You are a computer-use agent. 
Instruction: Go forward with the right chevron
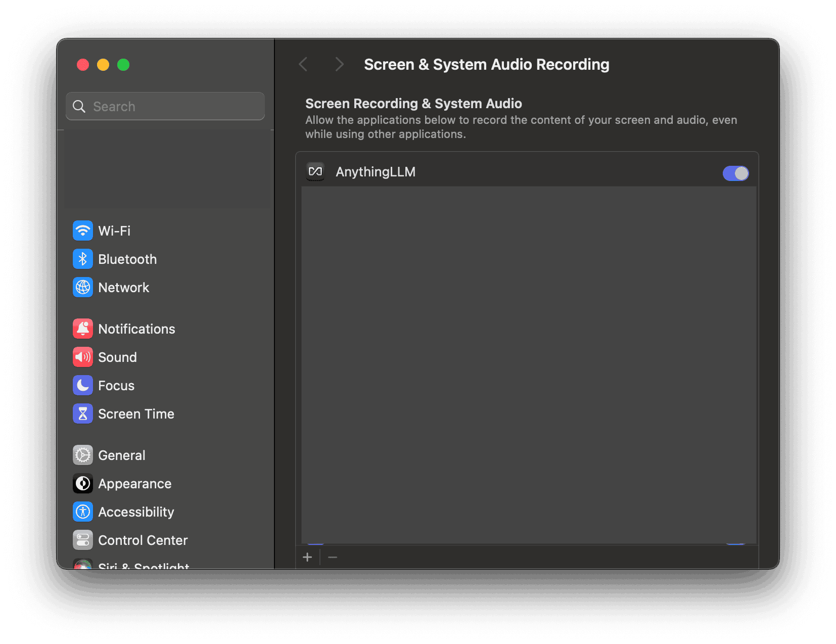[339, 65]
